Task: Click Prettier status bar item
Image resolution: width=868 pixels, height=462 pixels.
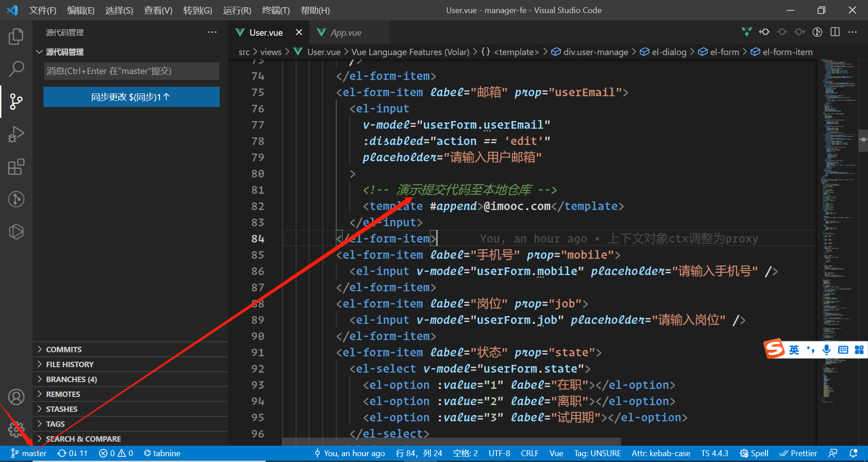Action: coord(798,453)
